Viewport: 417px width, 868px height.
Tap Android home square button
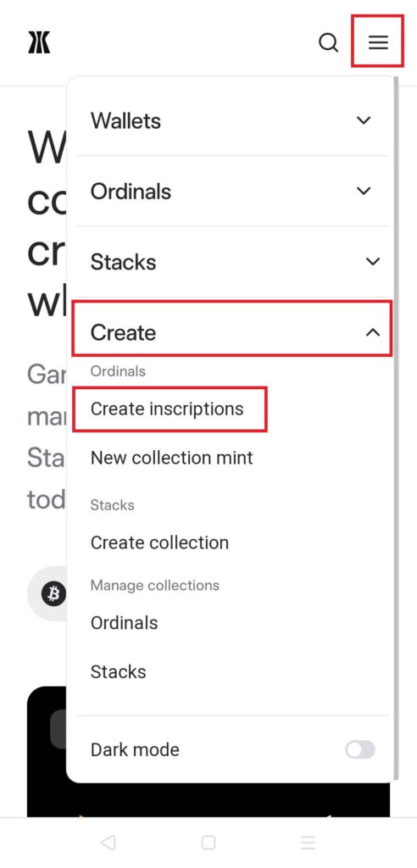point(208,843)
